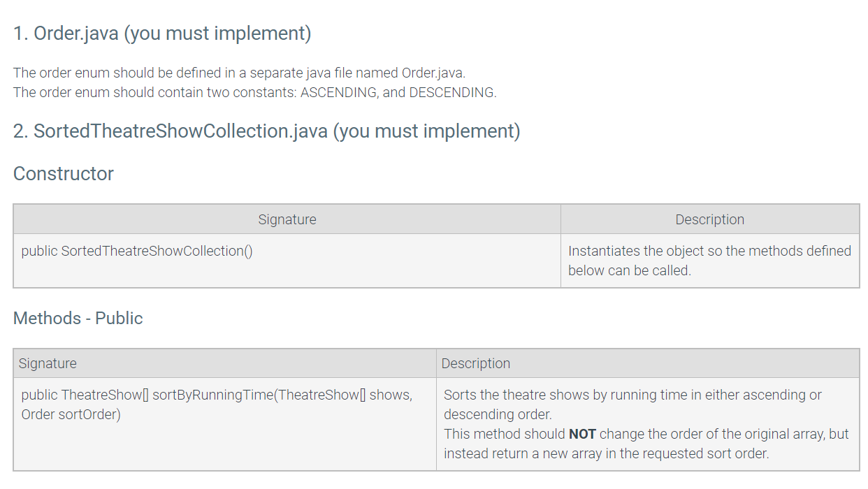The image size is (868, 489).
Task: Click the Signature header in the Methods table
Action: [x=48, y=363]
